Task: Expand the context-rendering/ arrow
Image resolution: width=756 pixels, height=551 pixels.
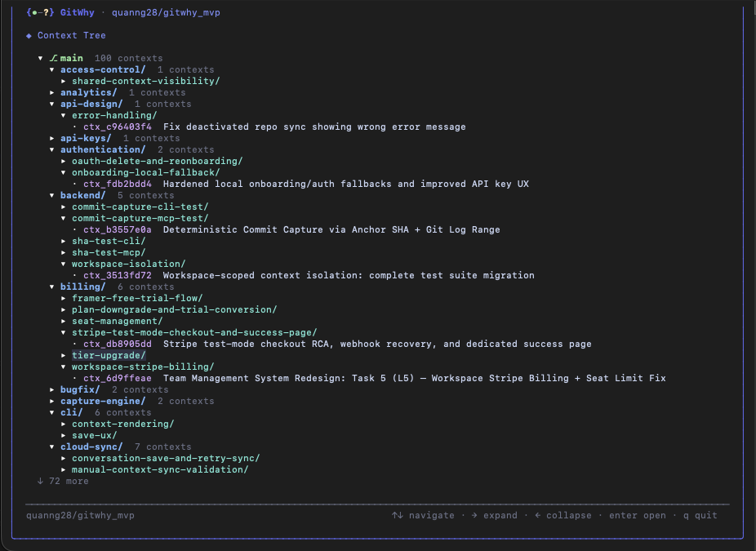Action: coord(64,424)
